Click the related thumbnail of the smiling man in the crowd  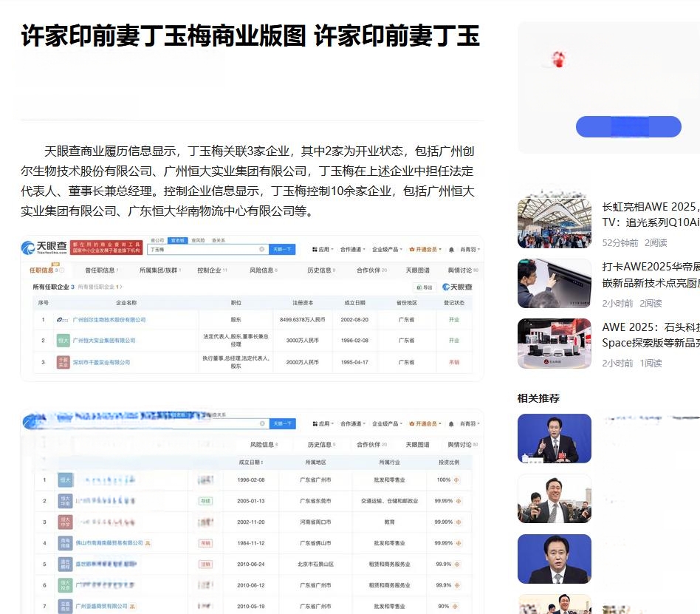pyautogui.click(x=555, y=499)
